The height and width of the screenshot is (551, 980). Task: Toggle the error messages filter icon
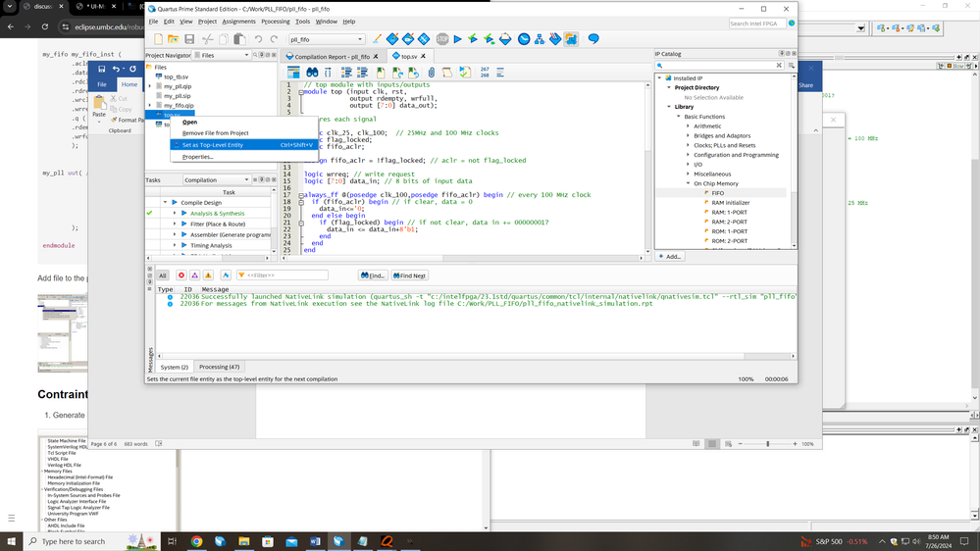[x=181, y=275]
